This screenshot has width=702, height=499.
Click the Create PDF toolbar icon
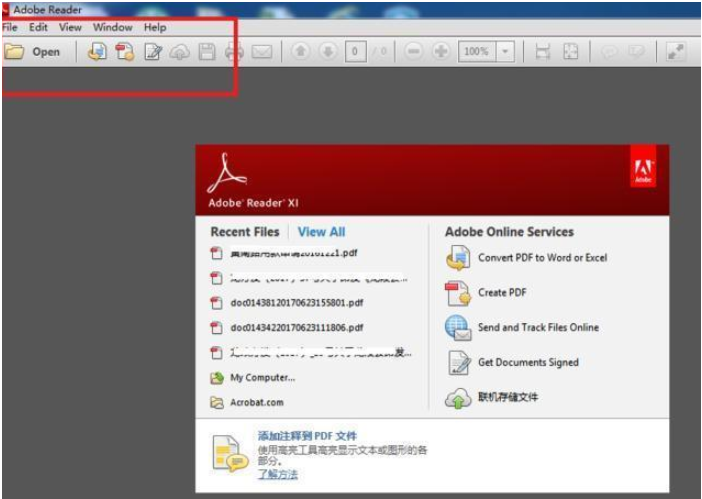click(125, 52)
